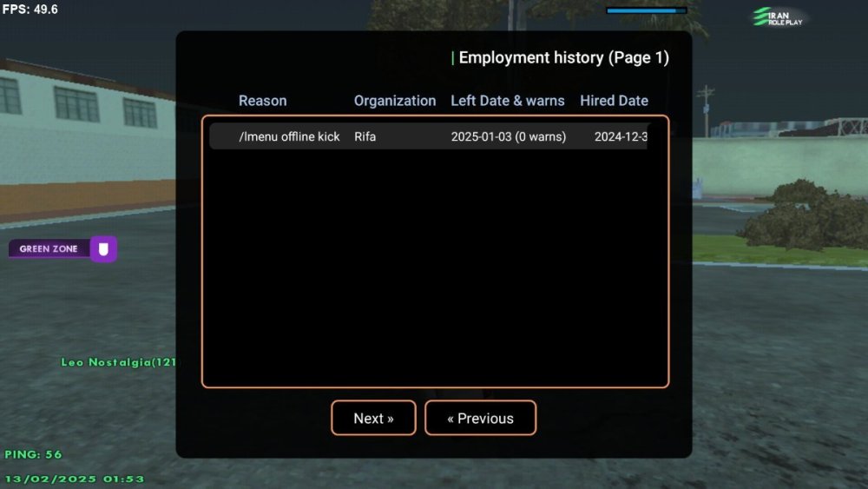The image size is (868, 489).
Task: Click the blue progress bar at top
Action: point(647,10)
